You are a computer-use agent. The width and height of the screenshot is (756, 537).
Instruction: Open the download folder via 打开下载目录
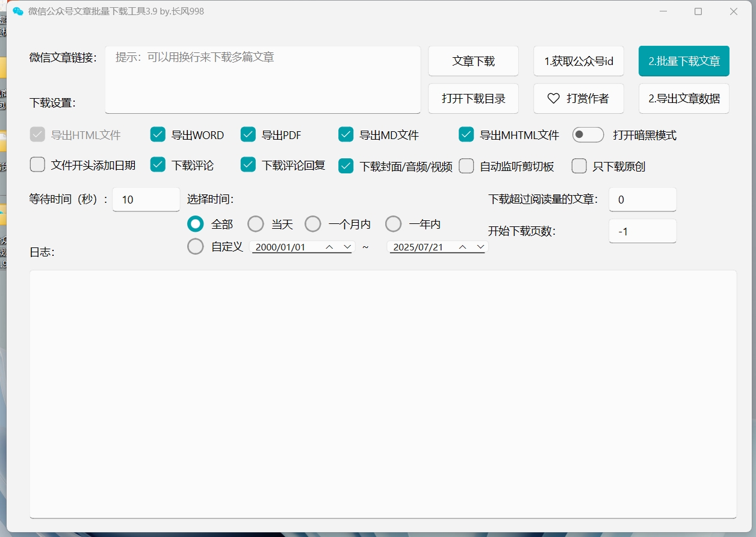pyautogui.click(x=473, y=98)
